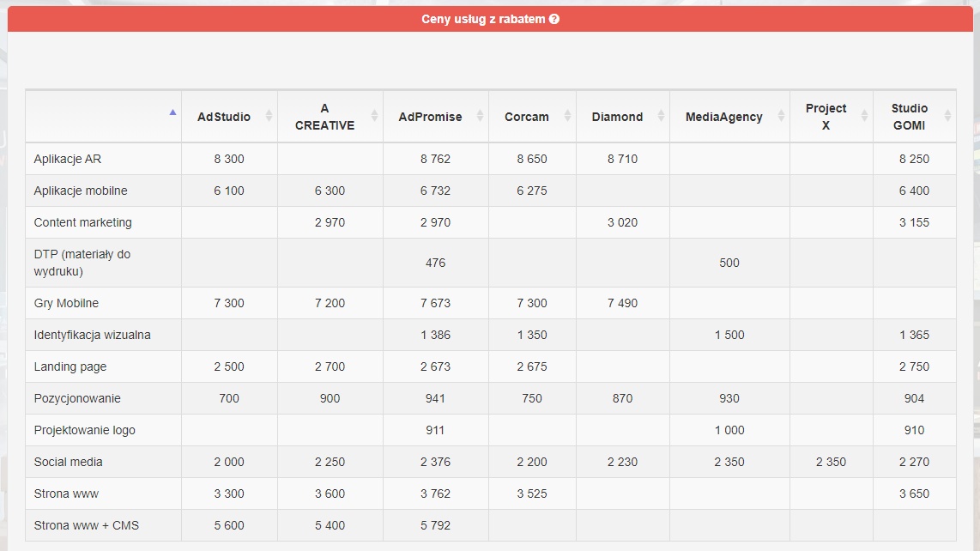Click the Studio GOMI column header label
The width and height of the screenshot is (980, 551).
pos(910,117)
